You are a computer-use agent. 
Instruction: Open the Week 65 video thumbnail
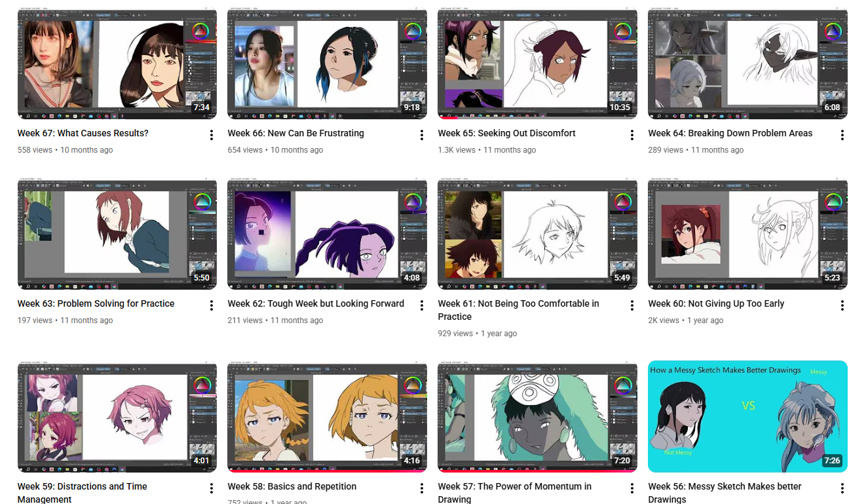(x=538, y=64)
